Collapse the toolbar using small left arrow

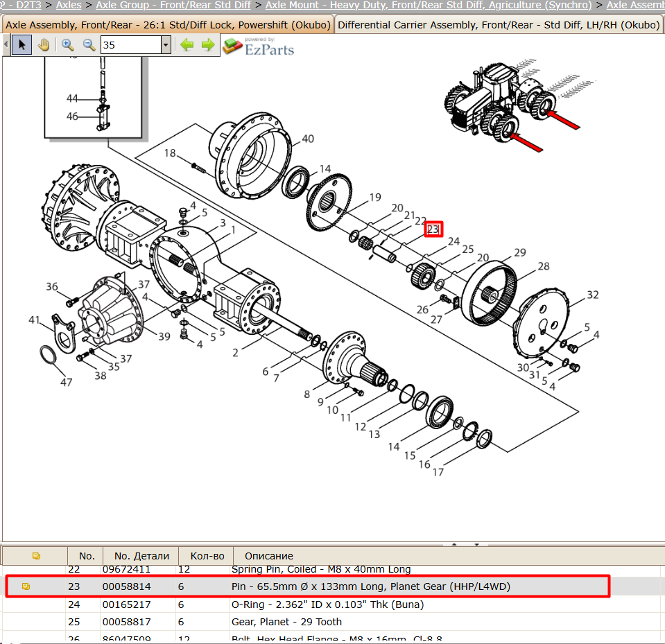(6, 44)
